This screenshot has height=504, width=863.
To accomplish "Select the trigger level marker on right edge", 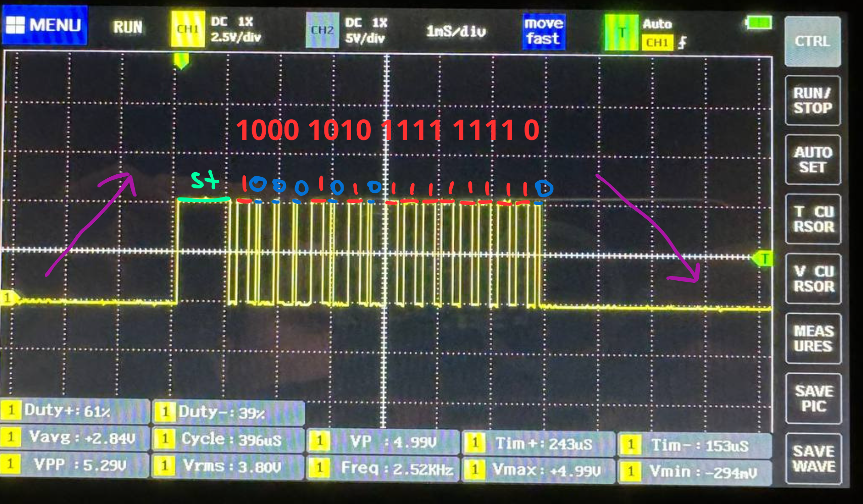I will (x=763, y=259).
